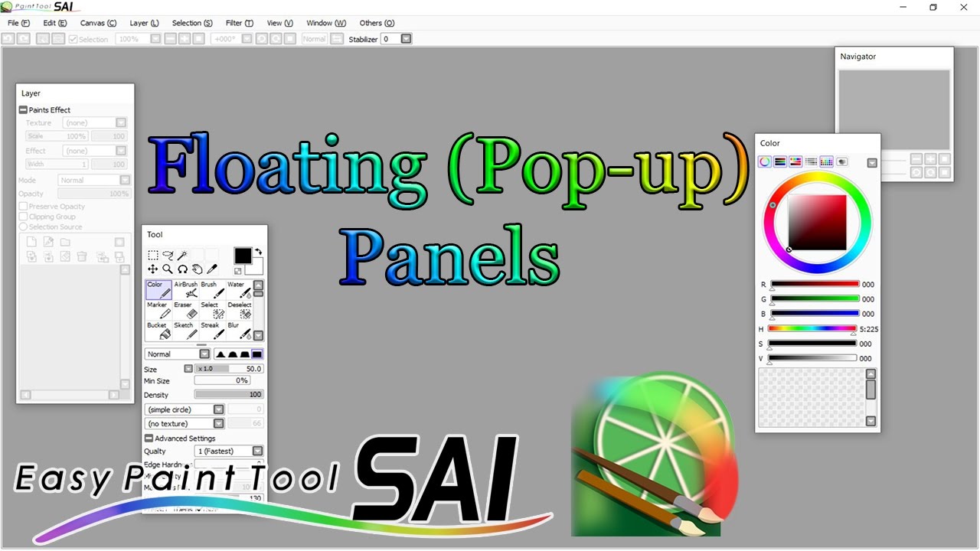
Task: Choose the Brush tool
Action: (212, 289)
